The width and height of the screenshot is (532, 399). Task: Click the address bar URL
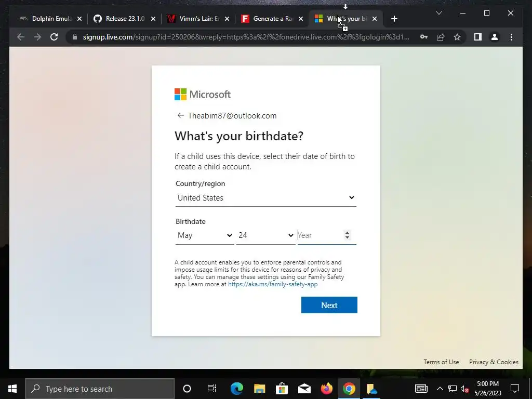pyautogui.click(x=246, y=37)
